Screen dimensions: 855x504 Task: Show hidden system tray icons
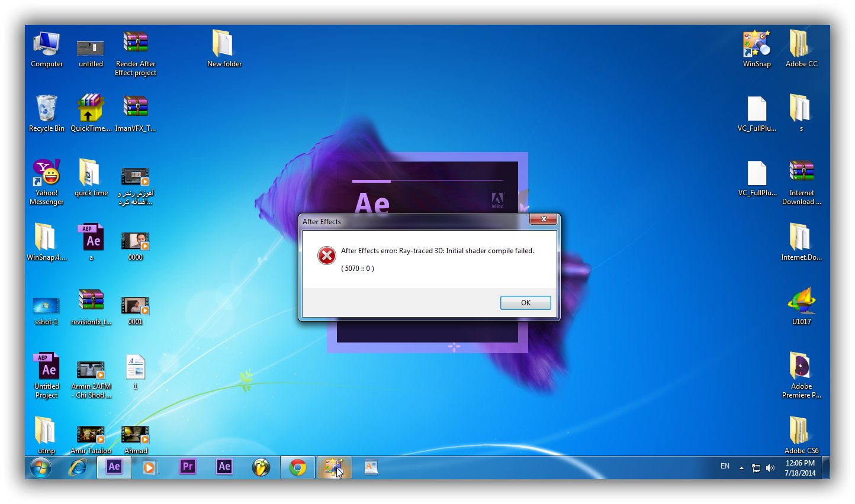[x=741, y=467]
